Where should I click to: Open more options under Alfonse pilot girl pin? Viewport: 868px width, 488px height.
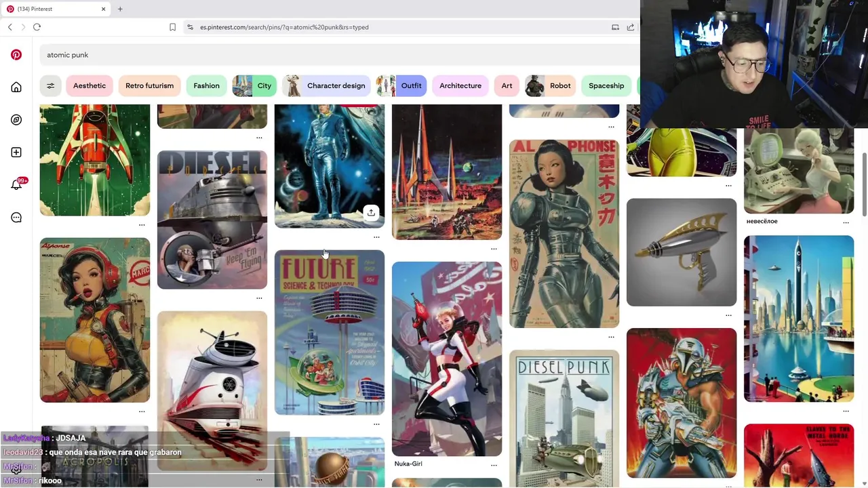click(142, 411)
